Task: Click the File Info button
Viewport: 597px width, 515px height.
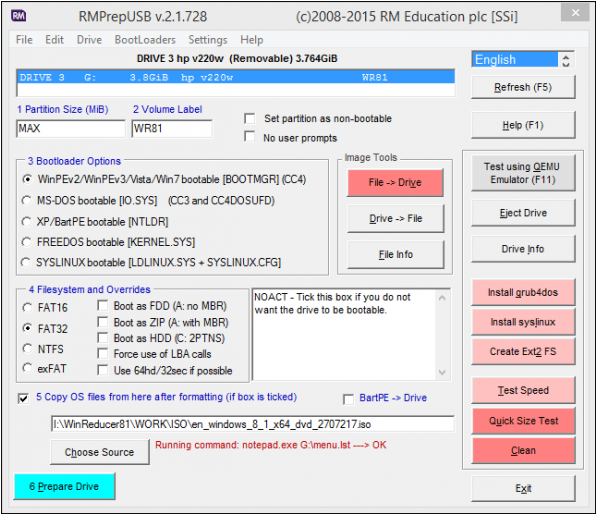Action: 396,254
